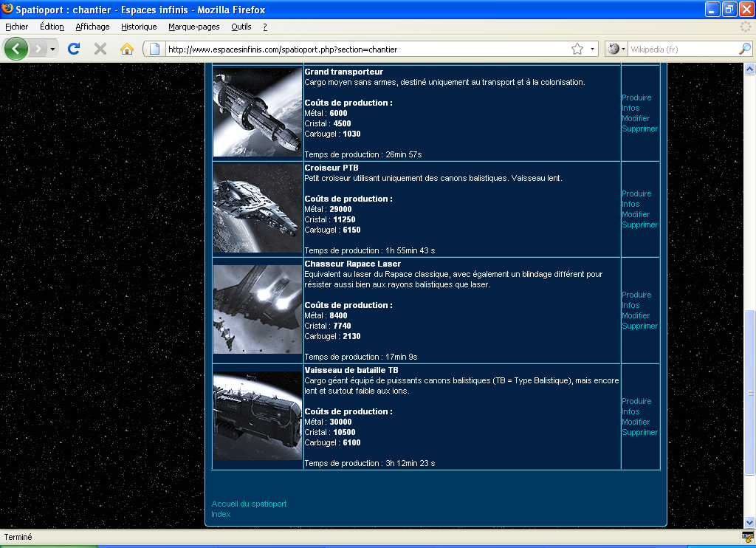
Task: Open the ? help menu
Action: 265,27
